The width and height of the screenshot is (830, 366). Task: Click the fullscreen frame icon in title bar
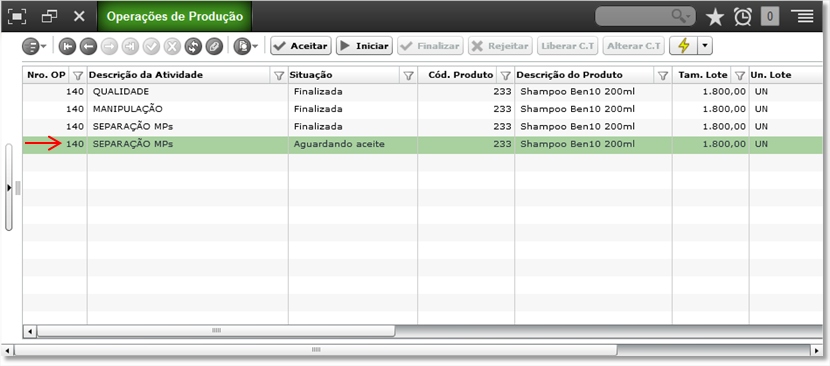pyautogui.click(x=17, y=16)
